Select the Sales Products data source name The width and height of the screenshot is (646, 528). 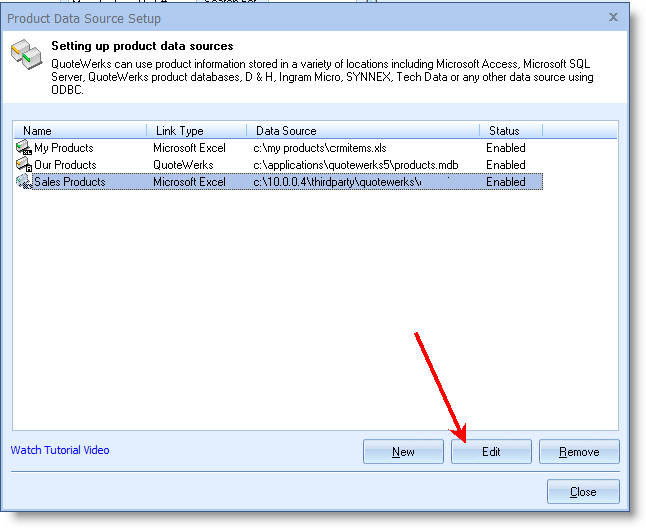[70, 182]
